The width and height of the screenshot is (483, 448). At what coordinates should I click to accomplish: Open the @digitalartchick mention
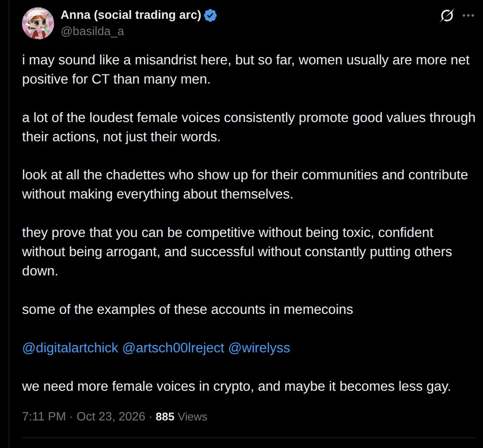point(70,348)
